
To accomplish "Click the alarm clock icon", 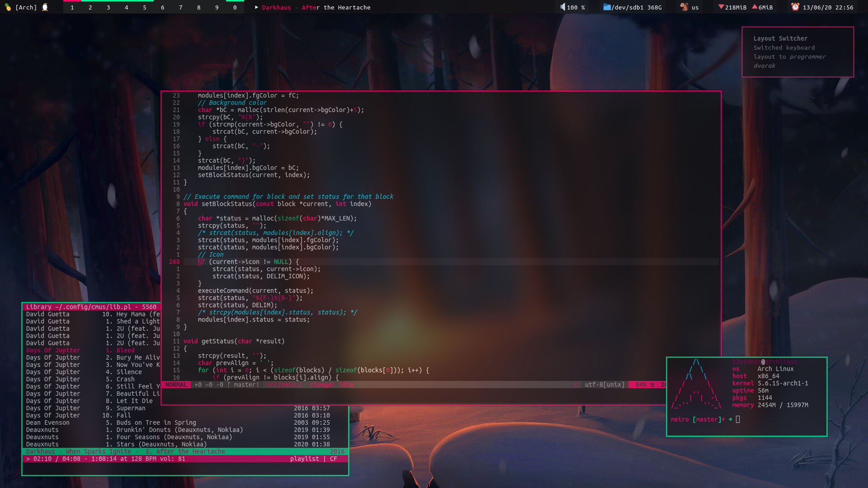I will coord(795,7).
